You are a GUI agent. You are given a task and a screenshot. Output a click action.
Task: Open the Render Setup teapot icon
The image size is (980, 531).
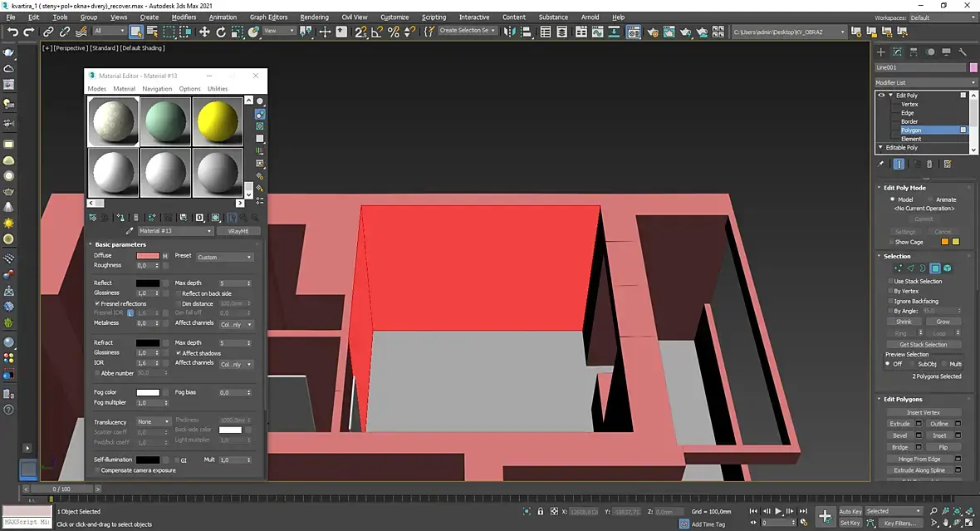tap(652, 32)
